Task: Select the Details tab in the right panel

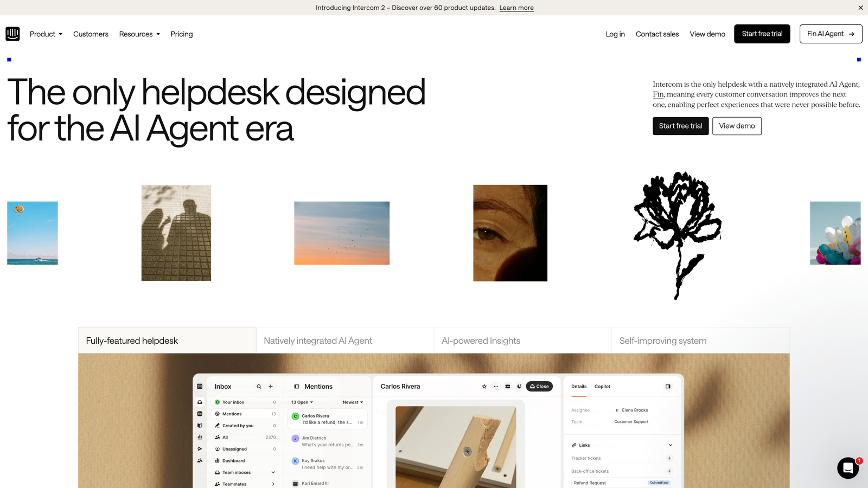Action: click(x=579, y=387)
